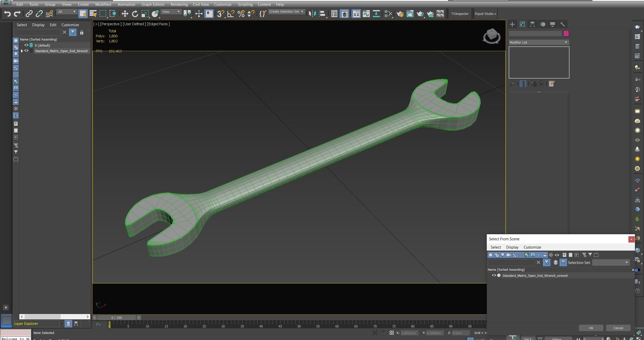Choose the Select and Move tool

click(x=125, y=14)
